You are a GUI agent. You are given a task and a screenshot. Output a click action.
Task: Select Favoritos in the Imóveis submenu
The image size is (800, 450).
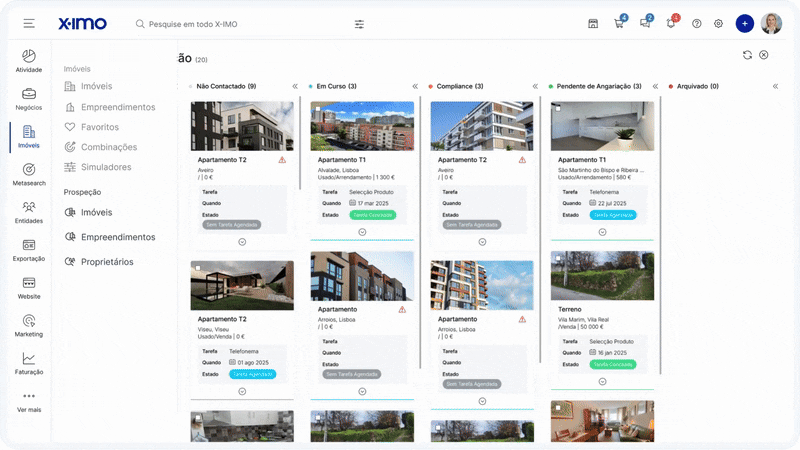tap(99, 127)
